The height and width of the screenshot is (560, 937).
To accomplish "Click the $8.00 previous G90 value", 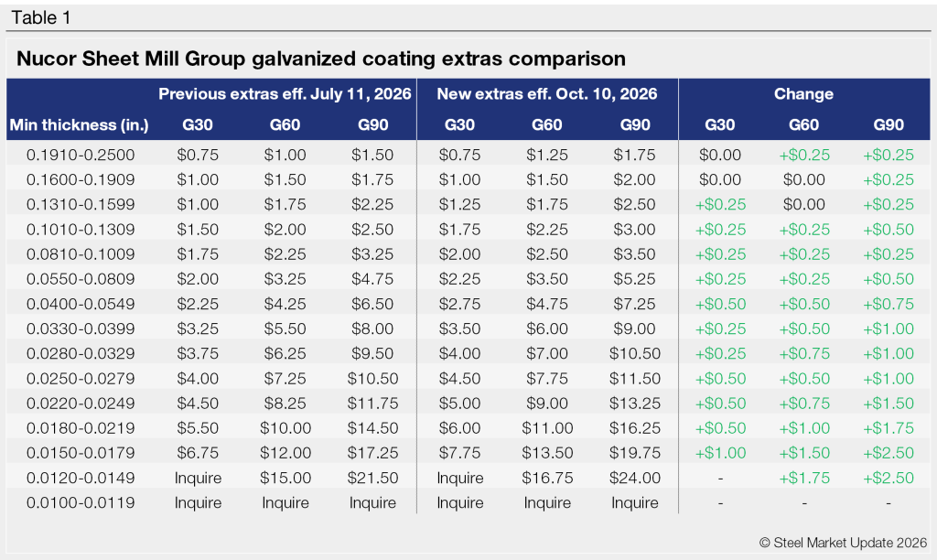I will [372, 328].
